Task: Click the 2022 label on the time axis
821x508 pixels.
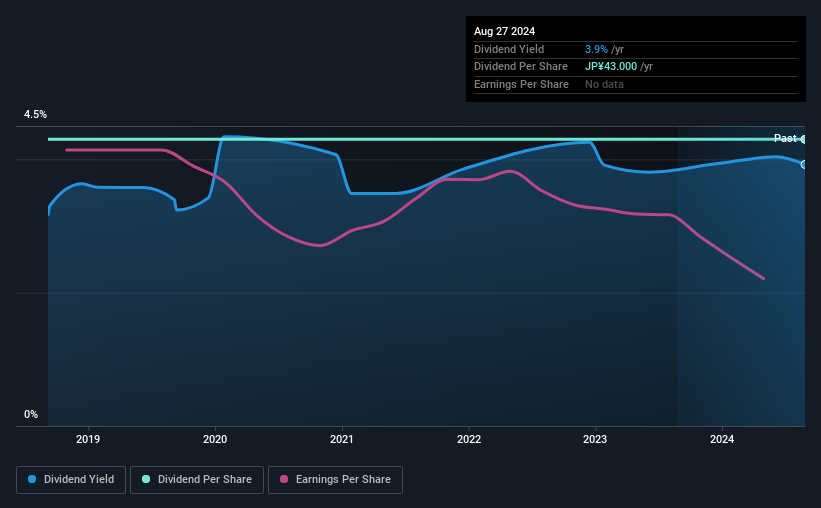Action: (469, 439)
